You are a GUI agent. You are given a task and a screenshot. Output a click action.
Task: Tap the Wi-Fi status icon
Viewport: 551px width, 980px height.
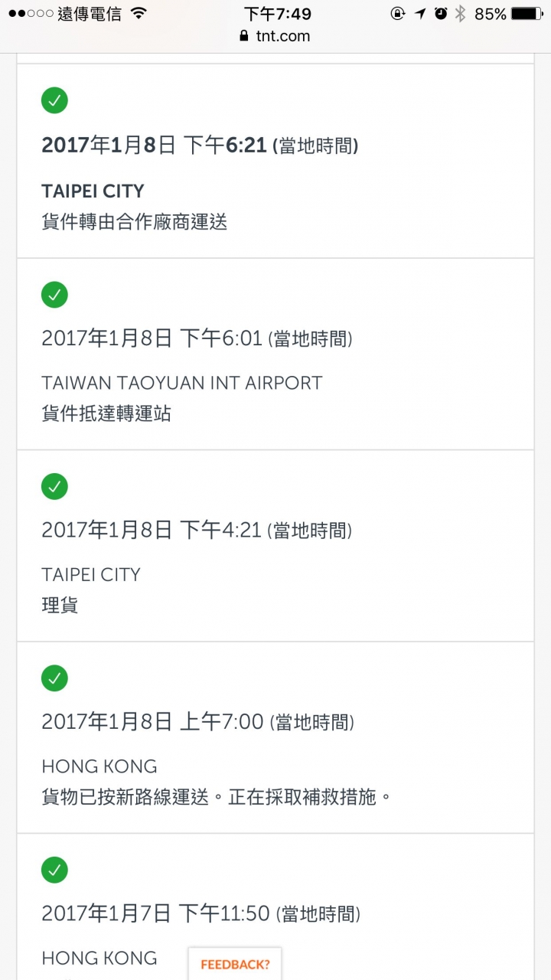pos(139,13)
